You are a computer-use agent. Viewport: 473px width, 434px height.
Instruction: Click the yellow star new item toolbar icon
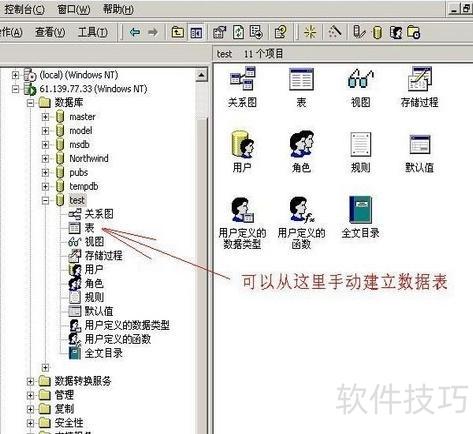[x=310, y=32]
